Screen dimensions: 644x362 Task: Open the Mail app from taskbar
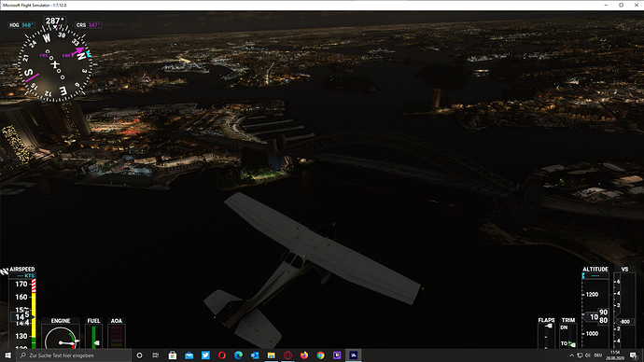click(x=189, y=355)
